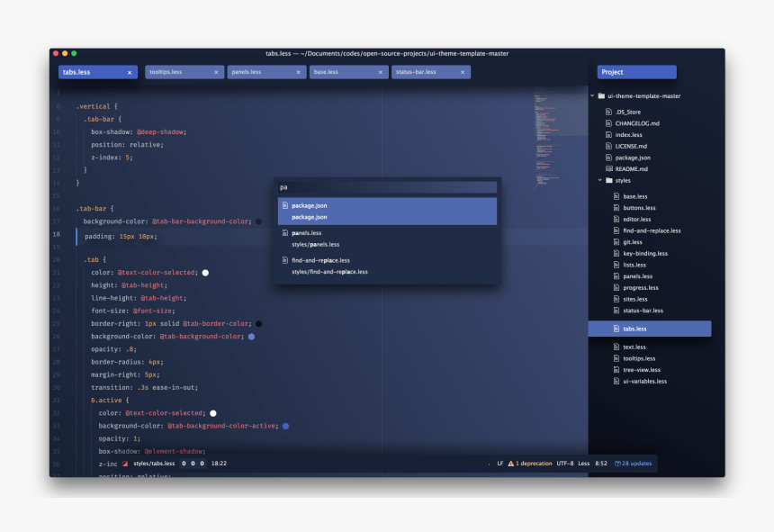Image resolution: width=774 pixels, height=532 pixels.
Task: Click the progress.less file icon
Action: click(616, 288)
